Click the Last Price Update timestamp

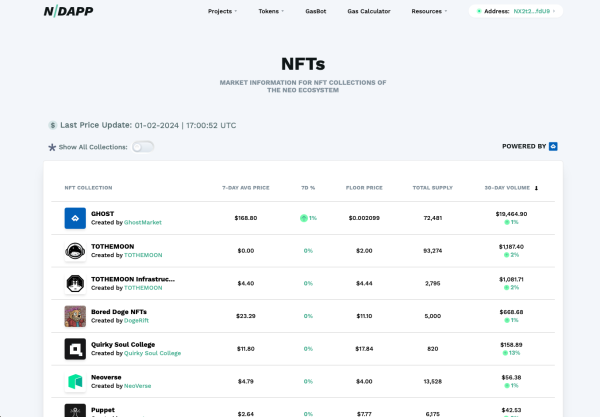click(x=185, y=125)
